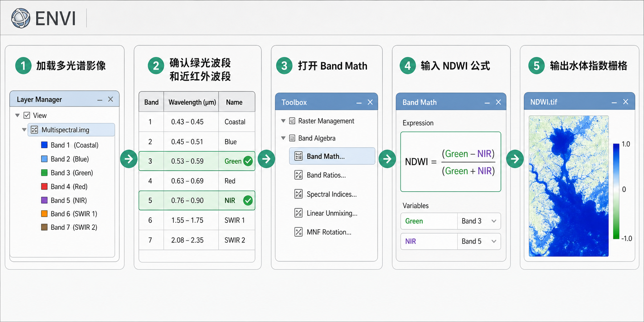Close the Toolbox panel

[x=370, y=102]
